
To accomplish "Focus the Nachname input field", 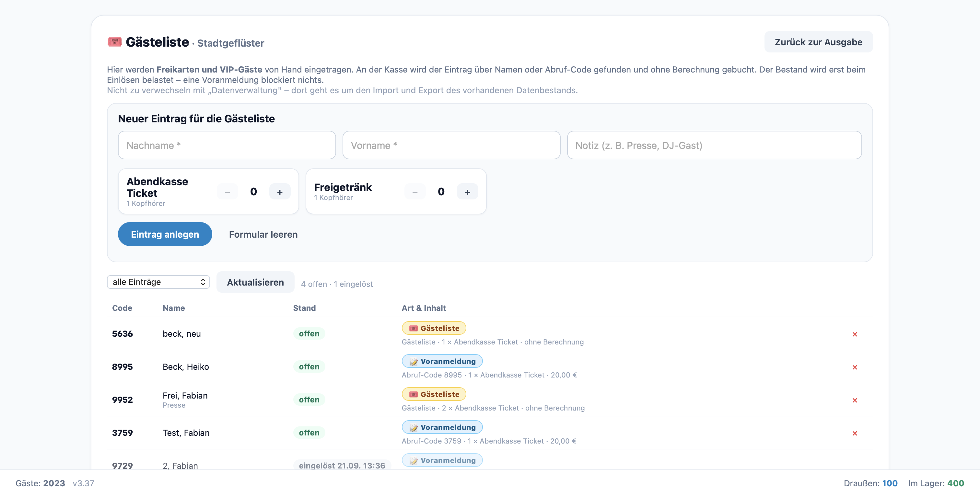I will [x=227, y=145].
